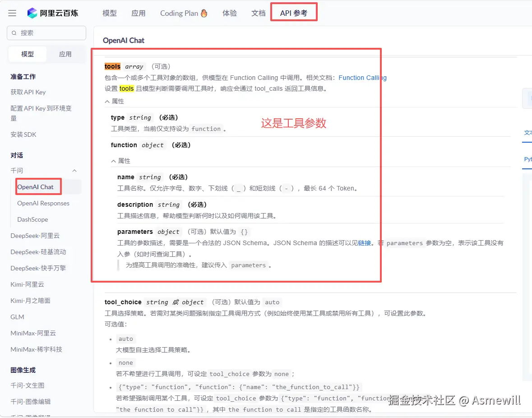Open DeepSeek-硅基流动 sidebar entry
532x418 pixels.
tap(38, 252)
